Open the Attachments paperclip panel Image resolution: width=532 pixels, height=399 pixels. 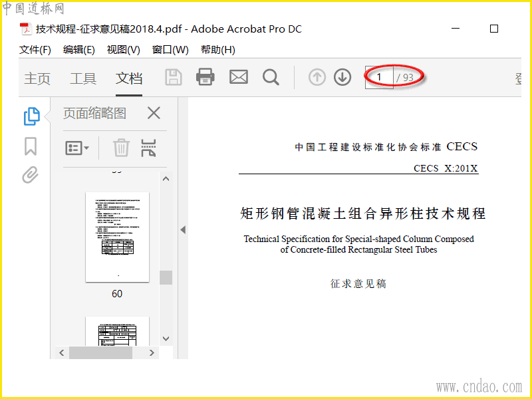pyautogui.click(x=30, y=175)
